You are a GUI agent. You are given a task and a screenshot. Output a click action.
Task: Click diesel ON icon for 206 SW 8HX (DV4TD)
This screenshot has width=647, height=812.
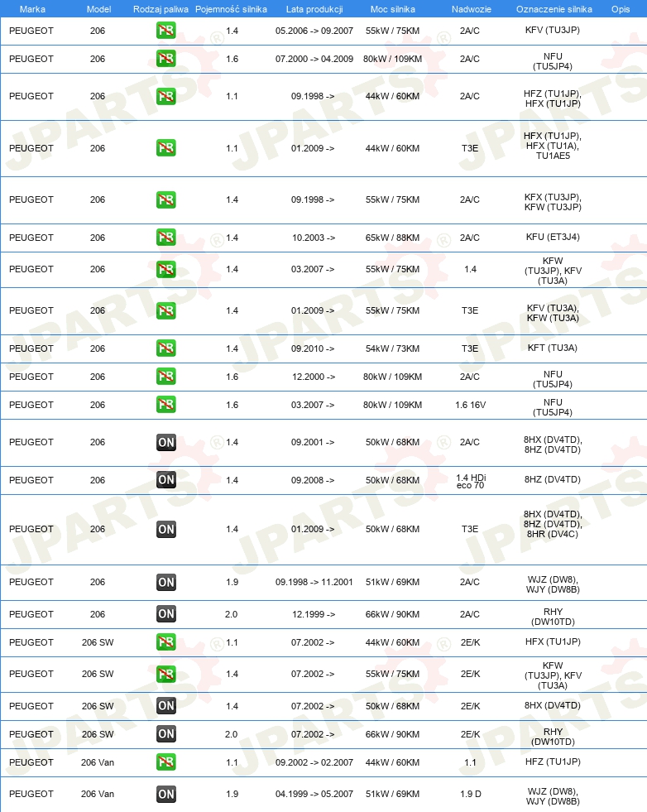click(x=166, y=705)
